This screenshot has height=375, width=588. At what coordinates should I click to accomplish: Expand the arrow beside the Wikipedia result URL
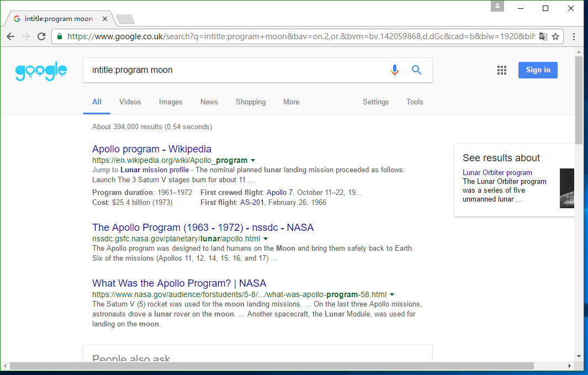pos(253,161)
